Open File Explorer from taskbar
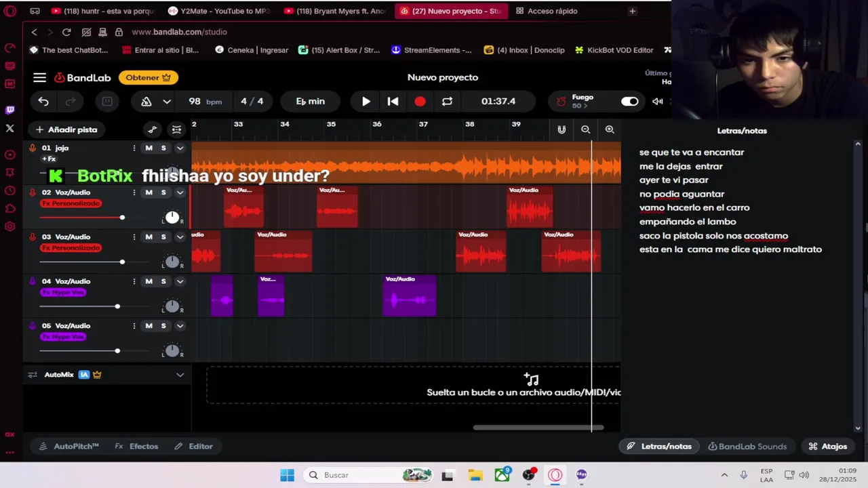The width and height of the screenshot is (868, 488). coord(475,475)
